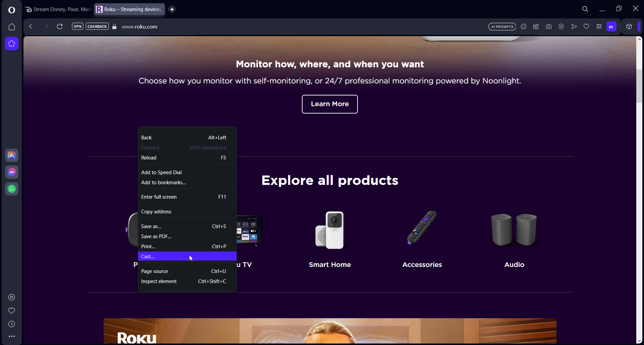Select Inspect element menu item

tap(187, 281)
